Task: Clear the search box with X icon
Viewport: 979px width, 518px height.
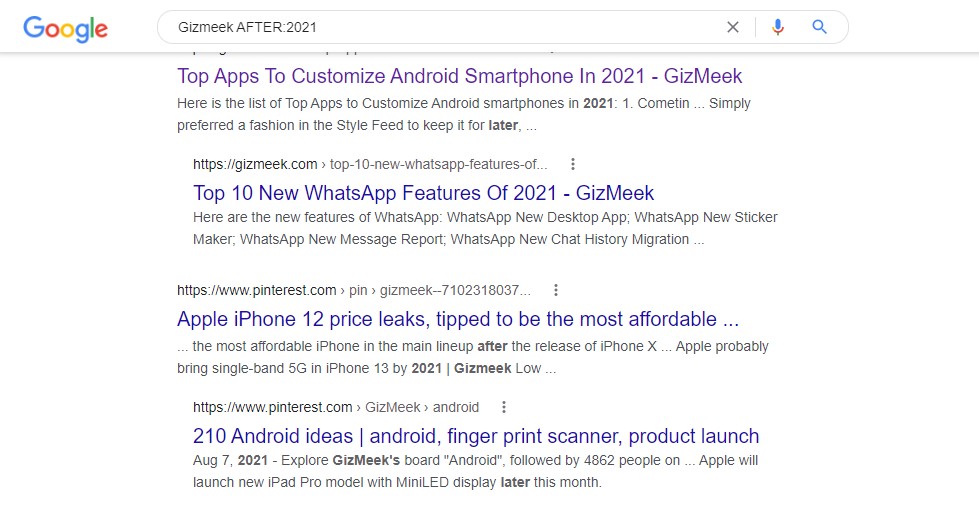Action: 733,27
